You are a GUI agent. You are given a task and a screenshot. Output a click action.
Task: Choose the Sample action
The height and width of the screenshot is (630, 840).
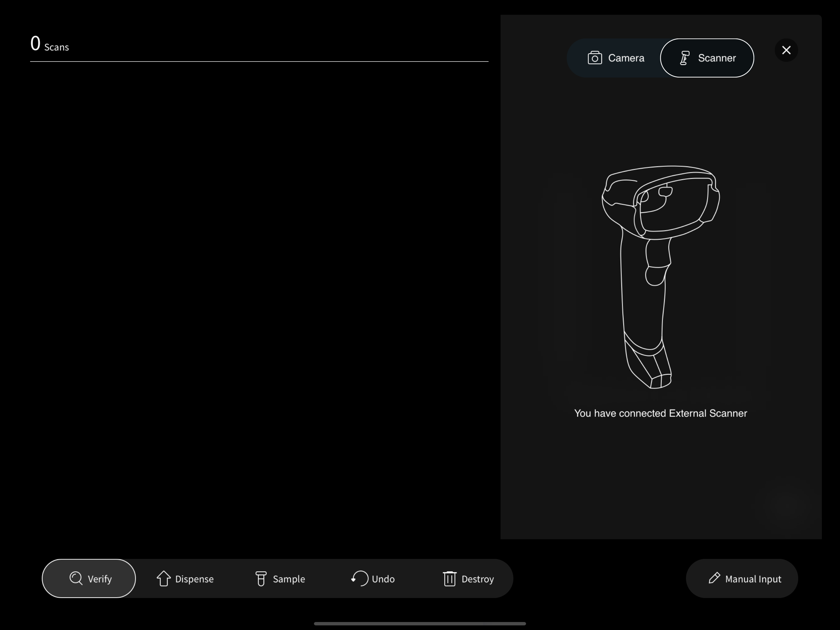point(280,578)
